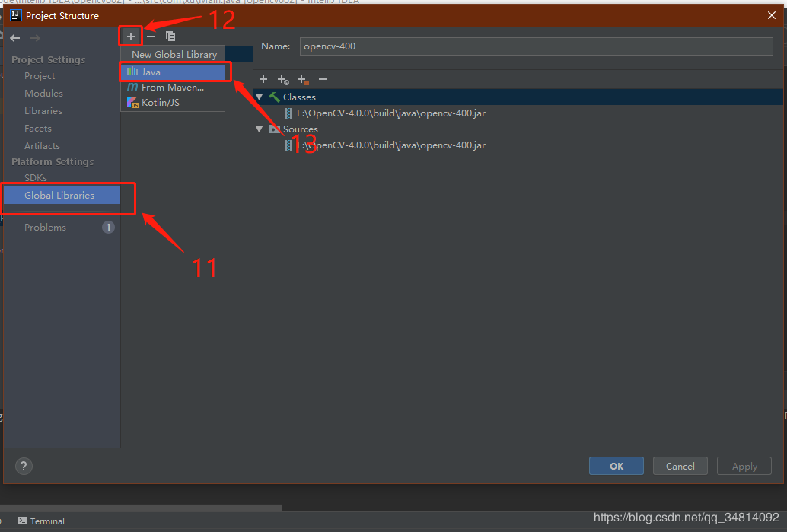This screenshot has width=787, height=532.
Task: Select opencv-400.jar under Classes
Action: click(391, 113)
